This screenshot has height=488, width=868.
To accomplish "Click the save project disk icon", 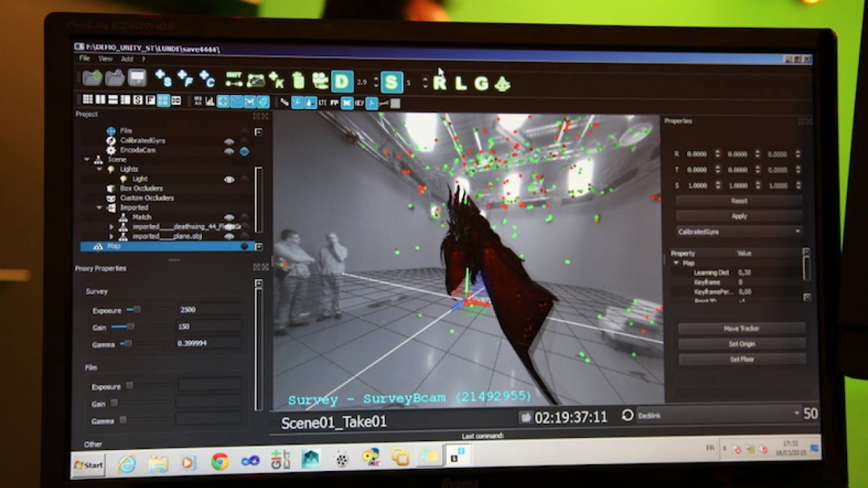I will [138, 78].
